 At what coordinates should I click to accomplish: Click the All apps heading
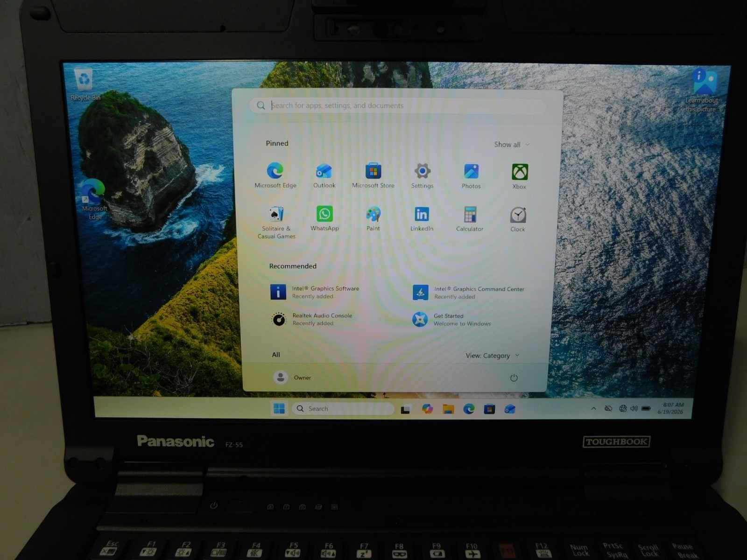(x=276, y=355)
